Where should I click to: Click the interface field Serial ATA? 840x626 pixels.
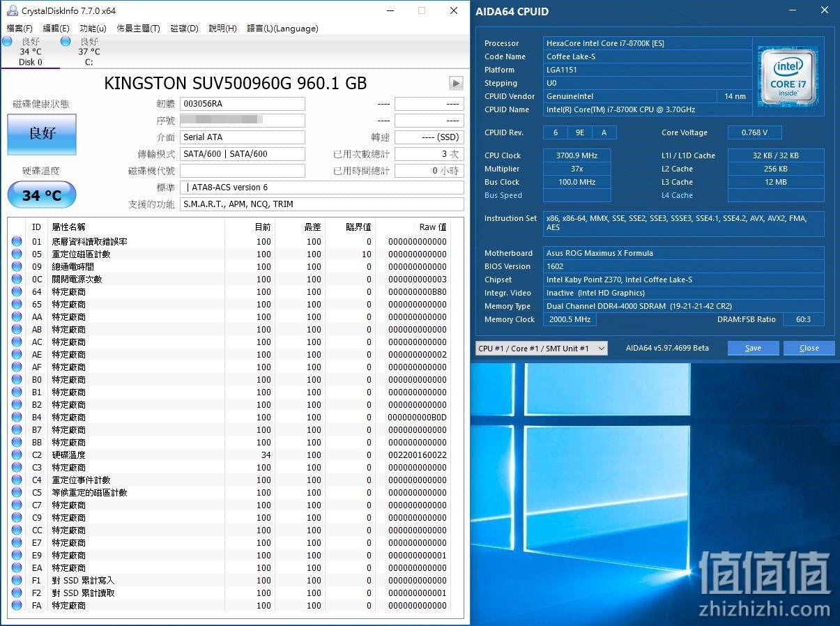click(243, 137)
